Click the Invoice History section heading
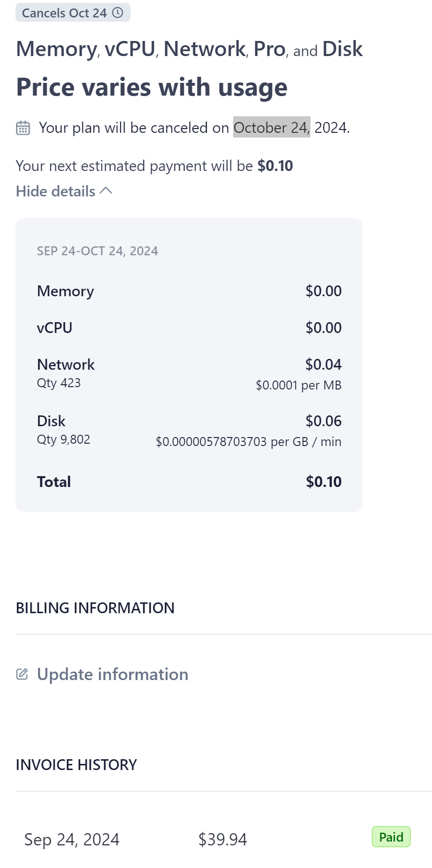 (x=76, y=765)
